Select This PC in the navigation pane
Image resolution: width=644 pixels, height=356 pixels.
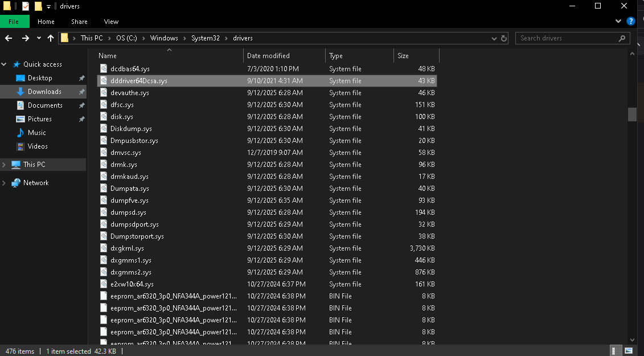point(34,165)
